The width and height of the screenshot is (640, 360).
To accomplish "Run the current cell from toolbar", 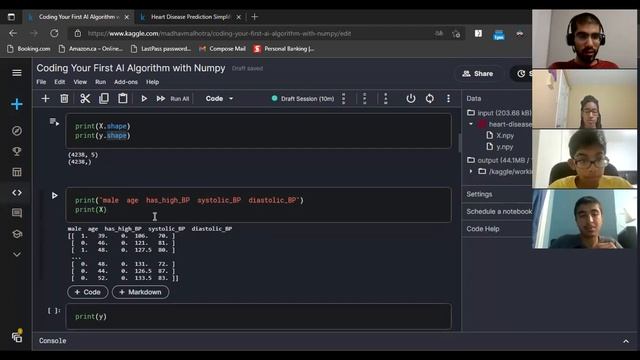I will [144, 98].
